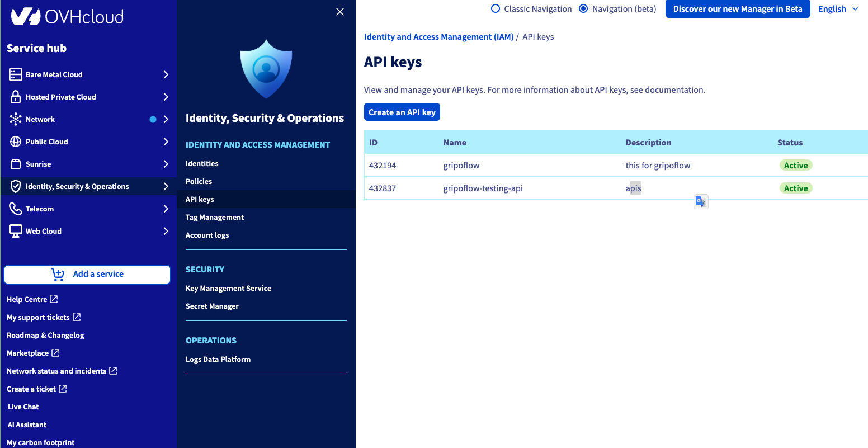Click the Identity, Security & Operations shield icon
The image size is (868, 448).
click(x=16, y=186)
